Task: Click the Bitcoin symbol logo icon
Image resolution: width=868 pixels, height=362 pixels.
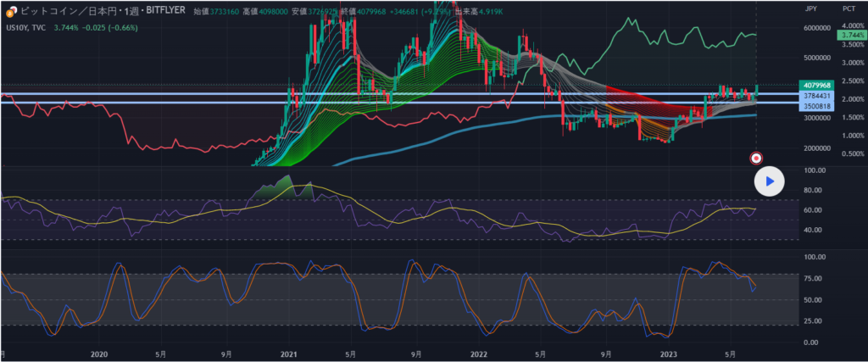Action: 10,13
